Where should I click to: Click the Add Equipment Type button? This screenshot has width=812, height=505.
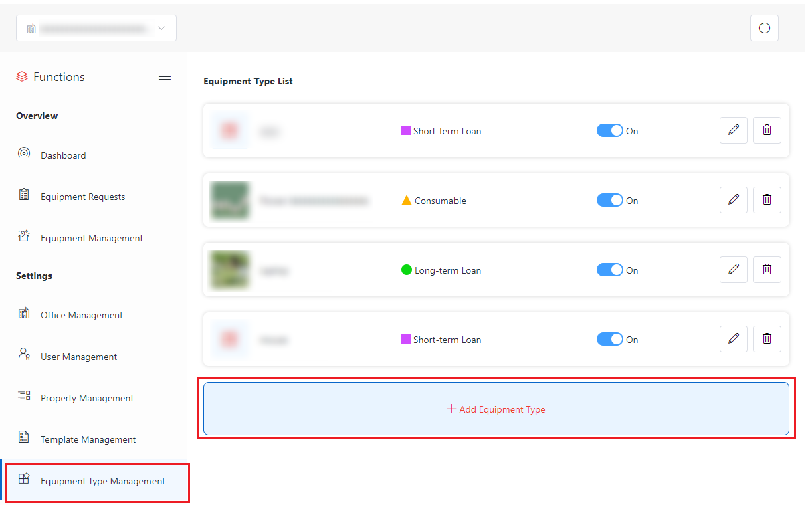click(x=496, y=409)
